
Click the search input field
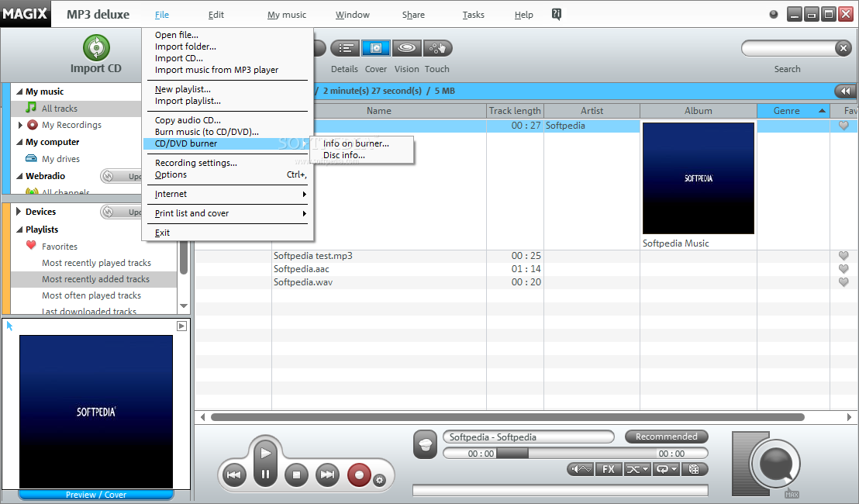(789, 48)
